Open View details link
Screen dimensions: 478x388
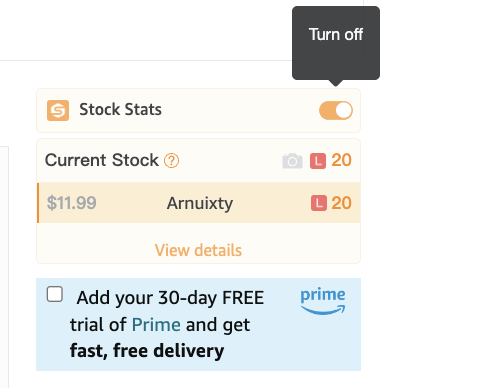point(198,250)
